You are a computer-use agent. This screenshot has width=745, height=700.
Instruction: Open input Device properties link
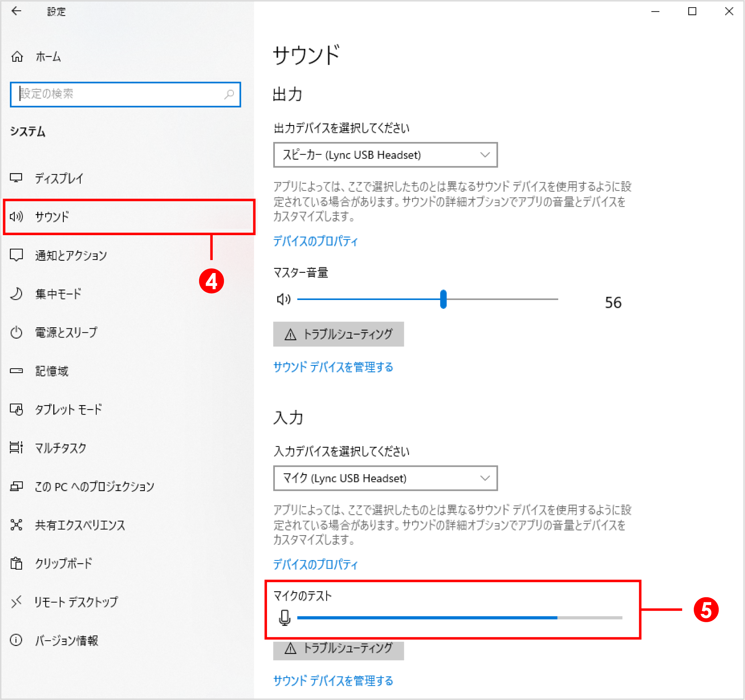315,565
